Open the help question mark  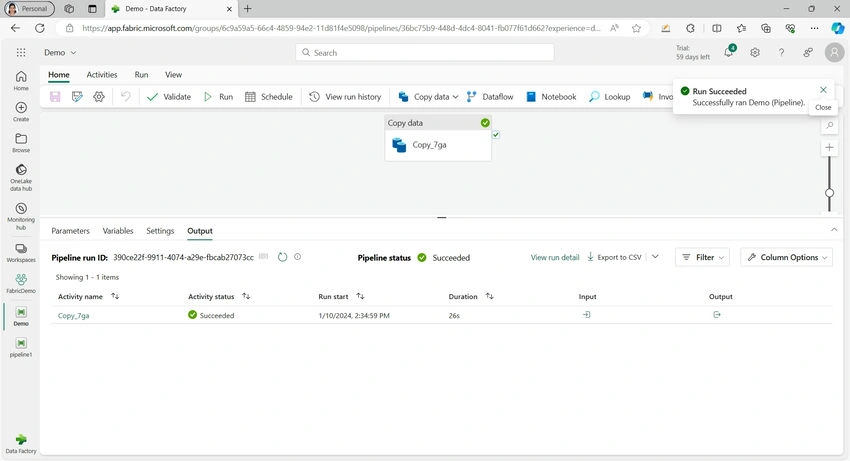coord(781,53)
